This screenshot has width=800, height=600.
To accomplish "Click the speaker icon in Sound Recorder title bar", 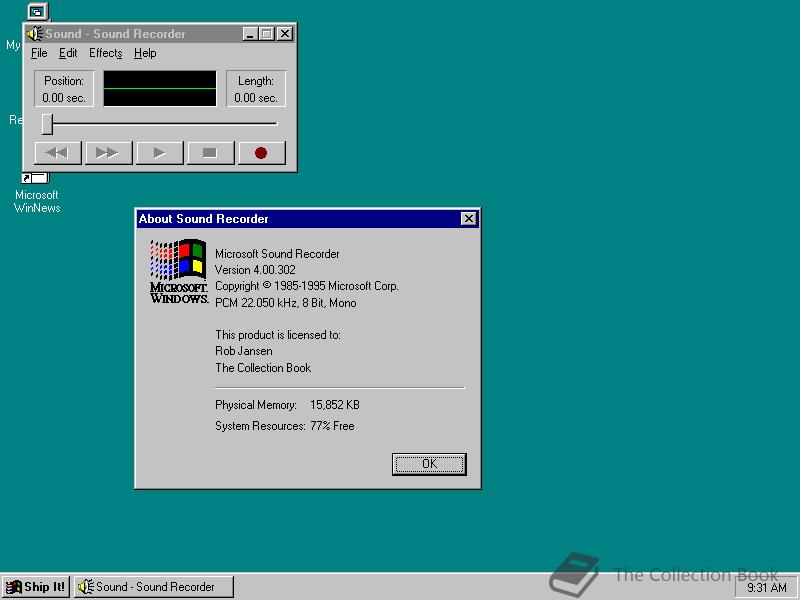I will [34, 34].
